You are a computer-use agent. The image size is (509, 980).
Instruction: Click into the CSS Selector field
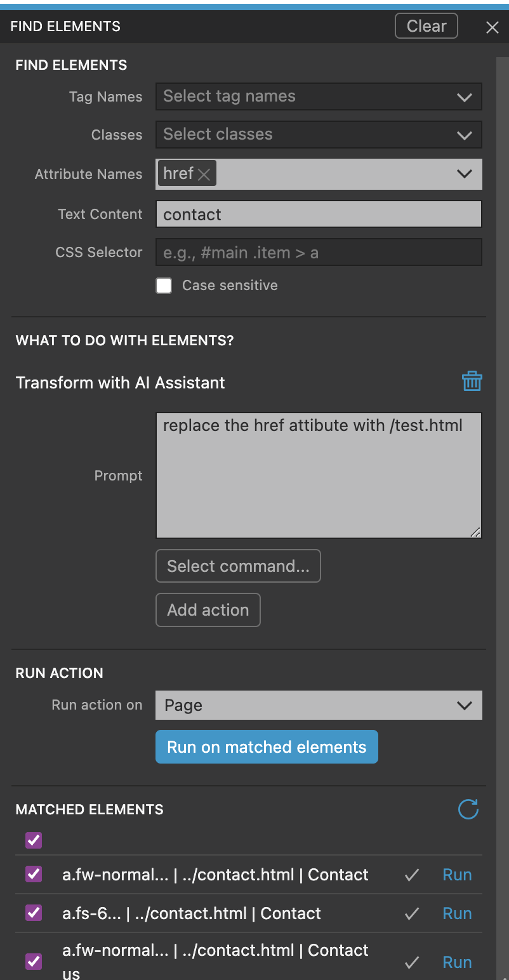point(319,253)
